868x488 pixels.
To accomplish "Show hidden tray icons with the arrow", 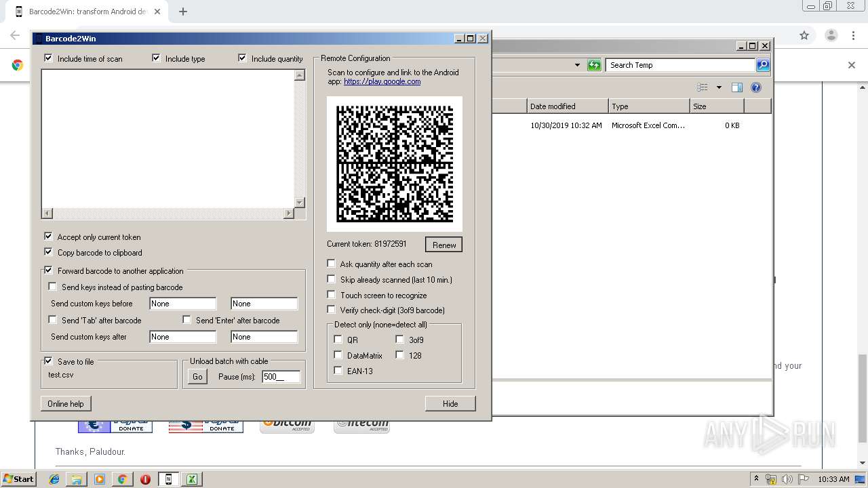I will click(756, 479).
